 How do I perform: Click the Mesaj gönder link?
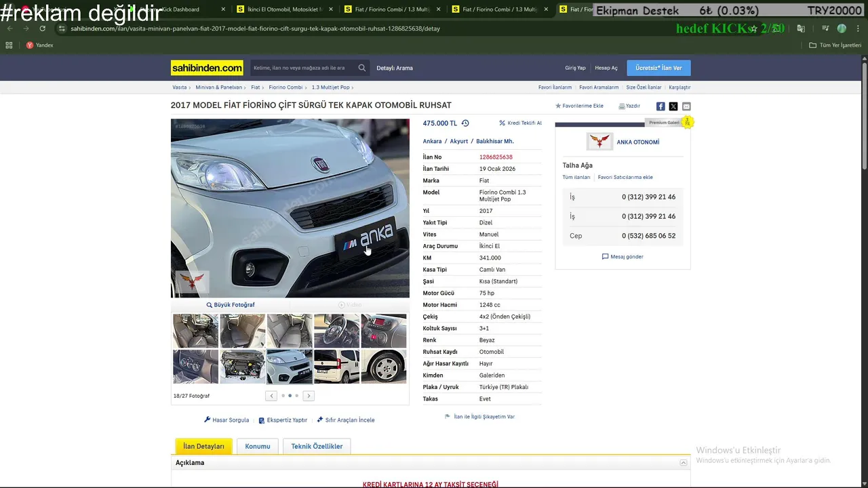(x=623, y=257)
